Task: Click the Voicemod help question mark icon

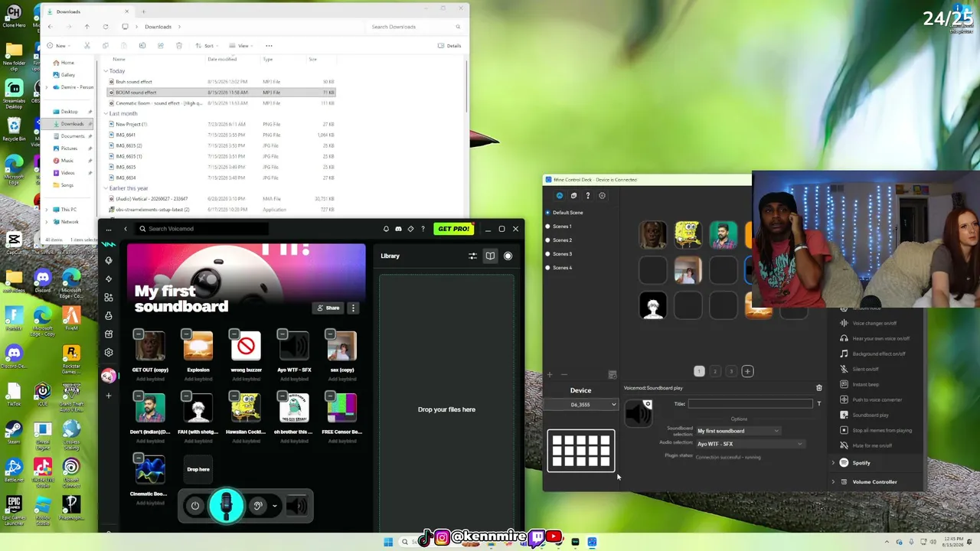Action: coord(423,229)
